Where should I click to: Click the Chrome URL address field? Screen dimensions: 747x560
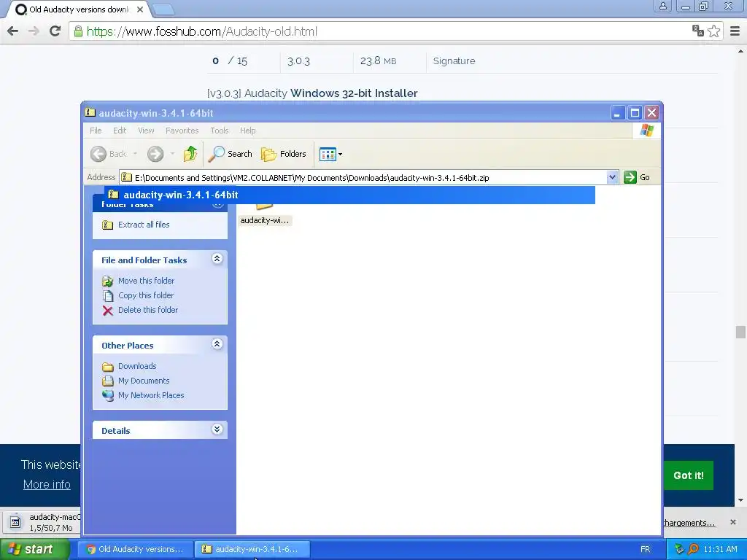point(381,31)
